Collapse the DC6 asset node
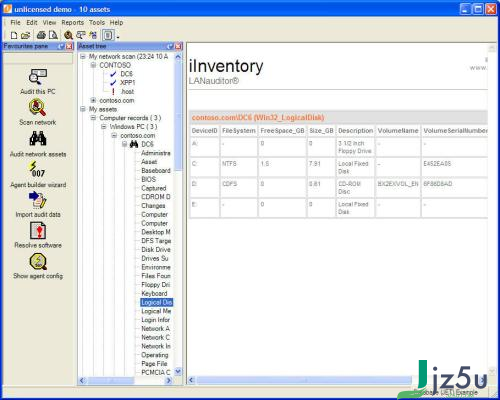 coord(124,144)
